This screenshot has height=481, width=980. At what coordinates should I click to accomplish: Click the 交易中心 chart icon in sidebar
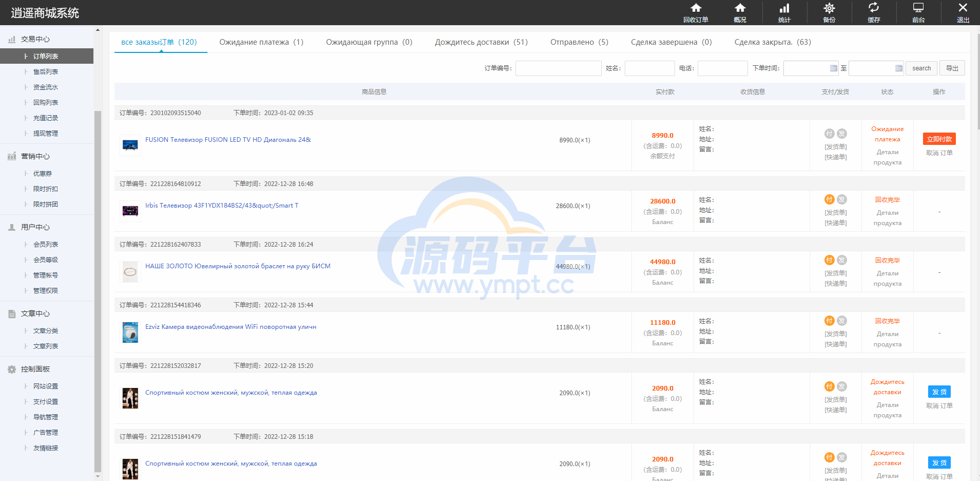[x=12, y=39]
